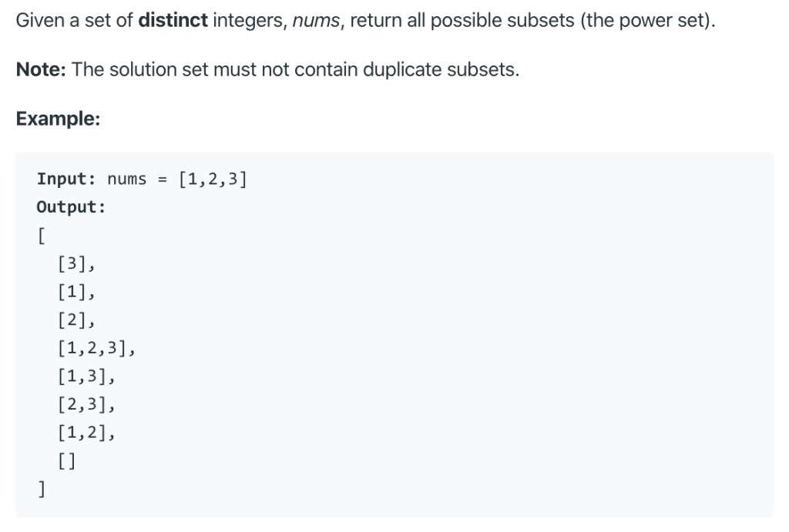Screen dimensions: 789x532
Task: Click the input array value after the equals sign
Action: coord(213,179)
